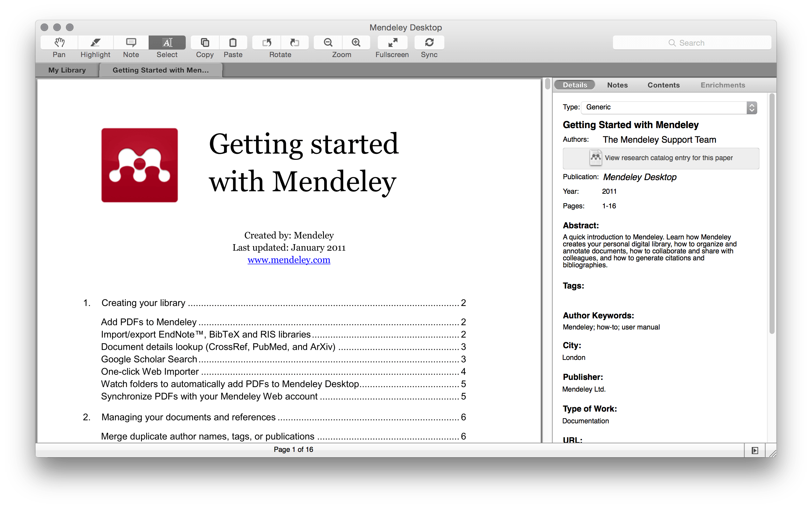Click the window resize grip corner

772,453
